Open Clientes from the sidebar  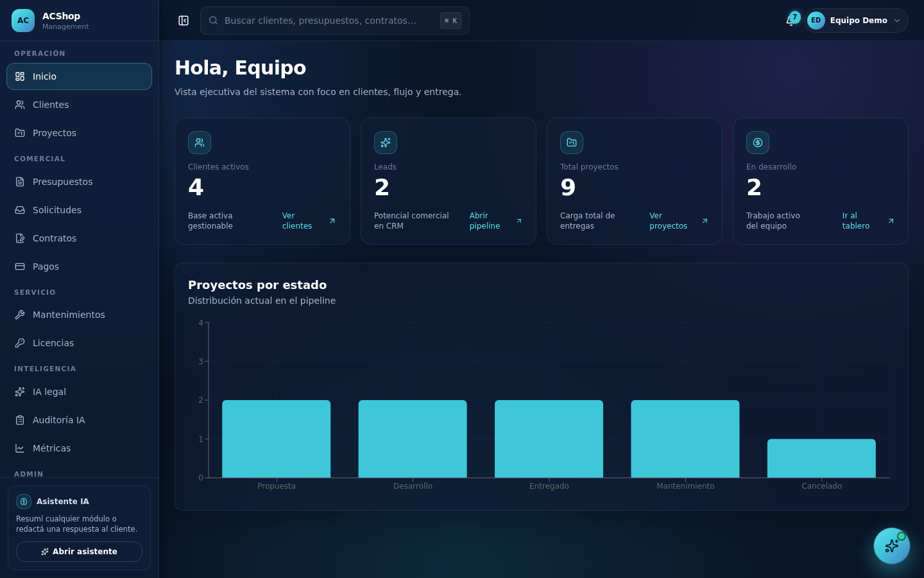(x=79, y=105)
